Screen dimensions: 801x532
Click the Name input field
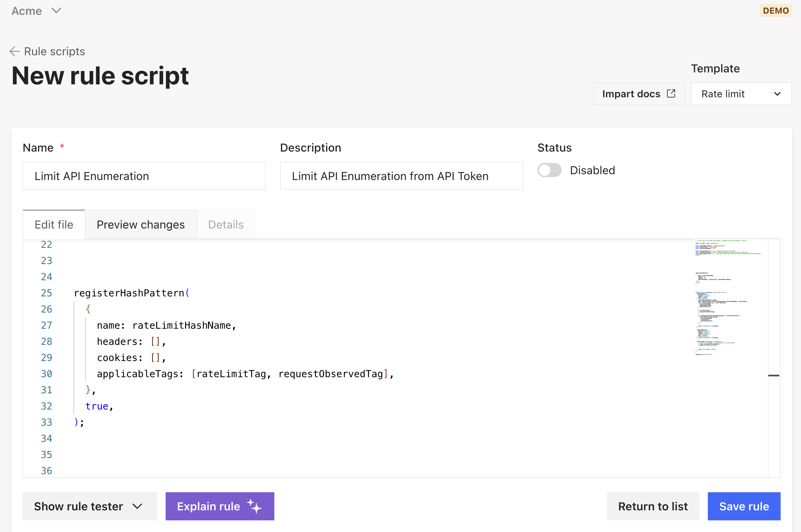click(x=144, y=176)
